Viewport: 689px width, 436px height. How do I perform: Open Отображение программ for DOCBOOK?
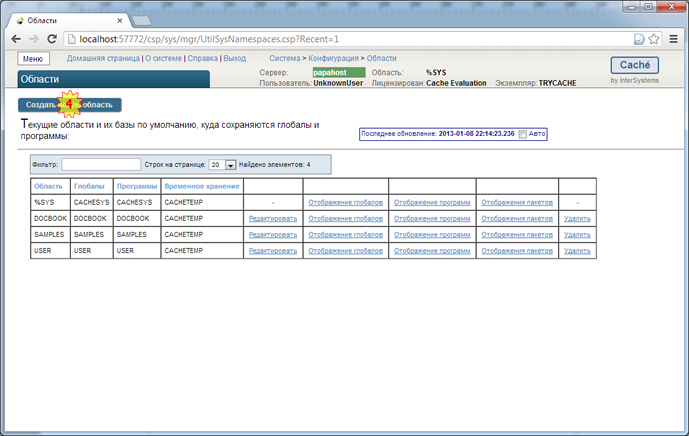(x=432, y=218)
